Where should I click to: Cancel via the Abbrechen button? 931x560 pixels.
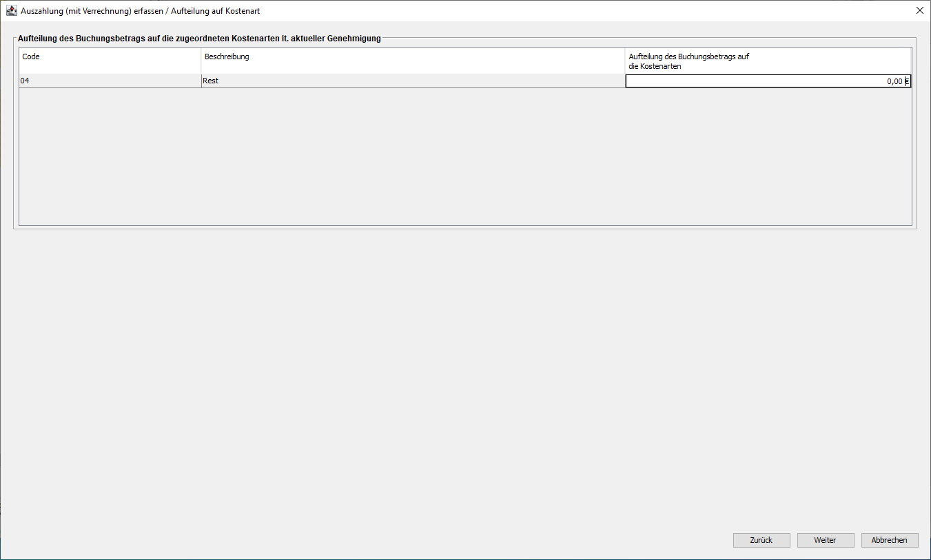pyautogui.click(x=889, y=540)
